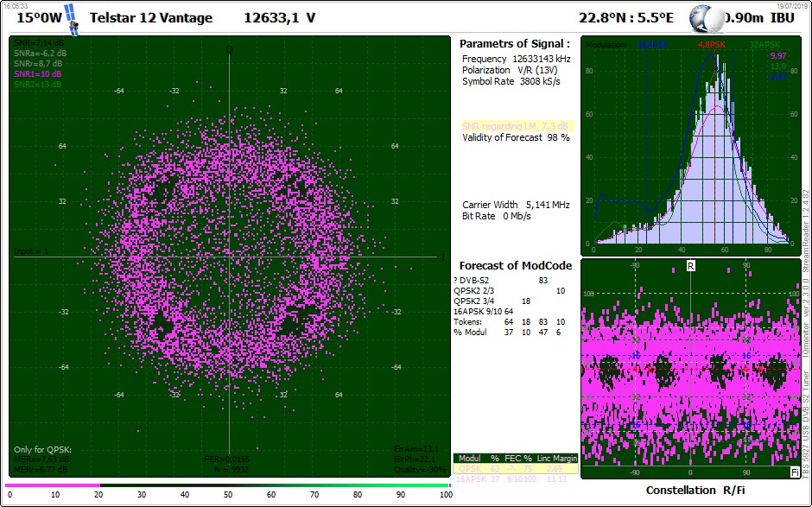This screenshot has width=812, height=507.
Task: Click the blue 16APSK label in the modulation histogram
Action: pyautogui.click(x=652, y=45)
